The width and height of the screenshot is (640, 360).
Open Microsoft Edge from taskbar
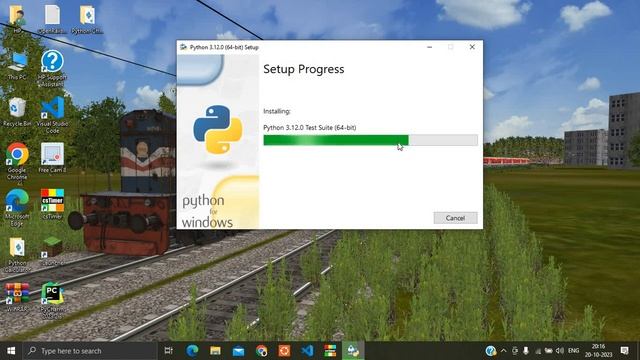(x=192, y=351)
